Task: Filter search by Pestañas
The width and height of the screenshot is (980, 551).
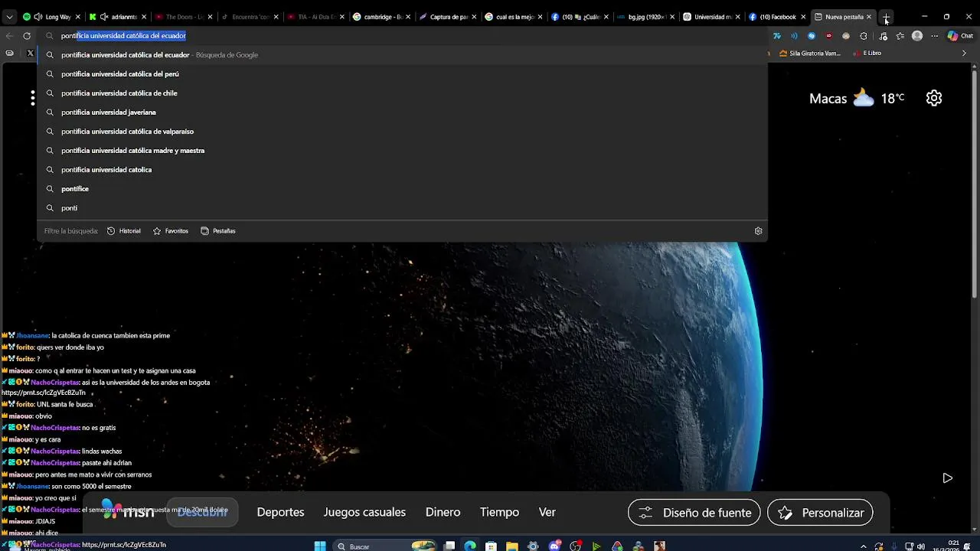Action: click(218, 231)
